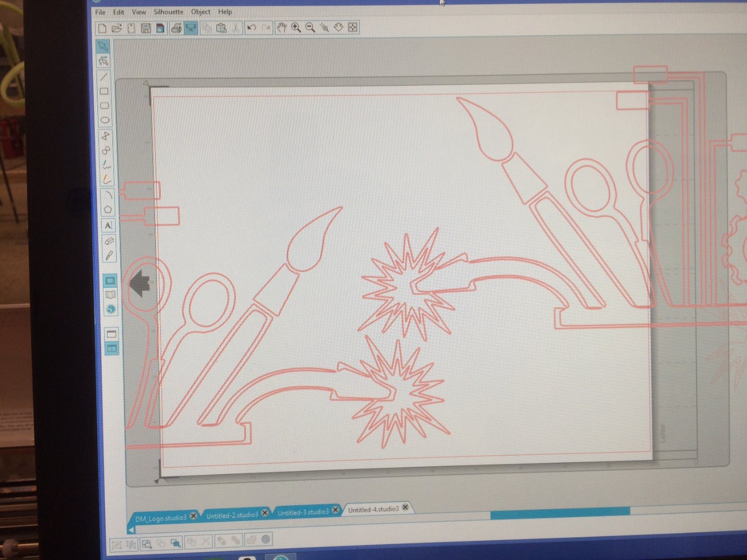The image size is (747, 560).
Task: Choose the Edit Points tool
Action: (103, 61)
